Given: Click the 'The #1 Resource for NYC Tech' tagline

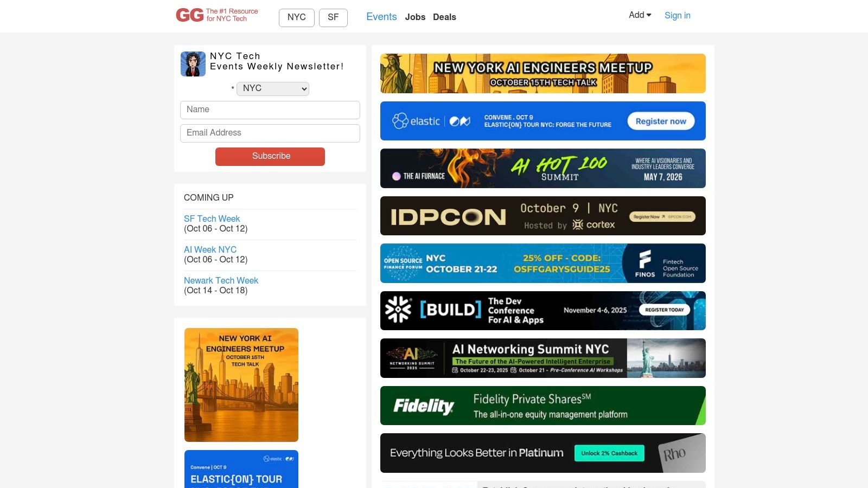Looking at the screenshot, I should tap(232, 15).
